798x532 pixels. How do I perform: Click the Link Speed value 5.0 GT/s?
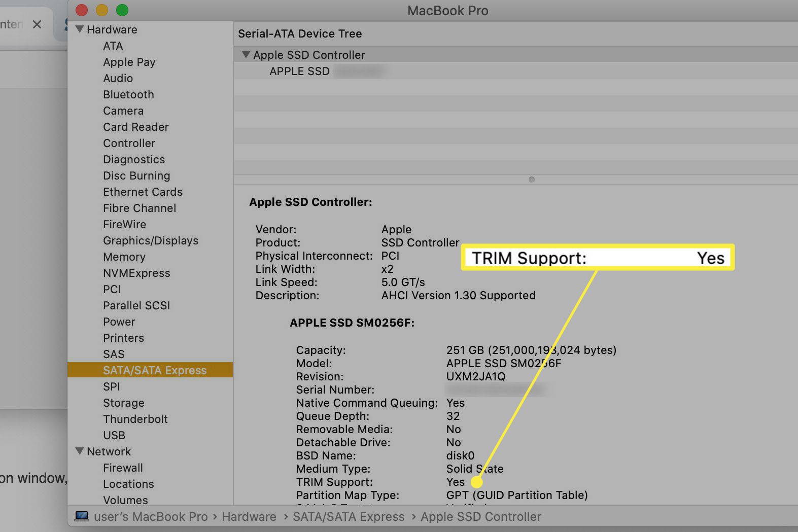pos(403,282)
